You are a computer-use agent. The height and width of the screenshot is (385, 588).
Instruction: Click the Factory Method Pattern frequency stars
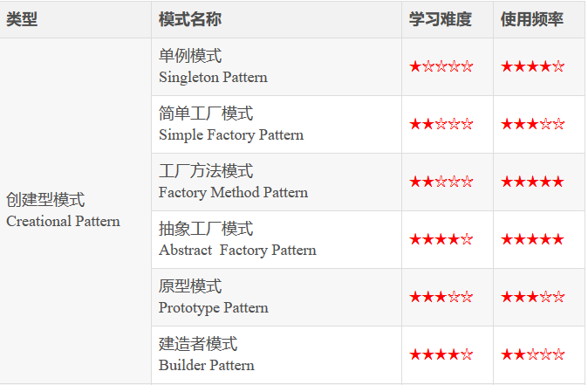(532, 182)
